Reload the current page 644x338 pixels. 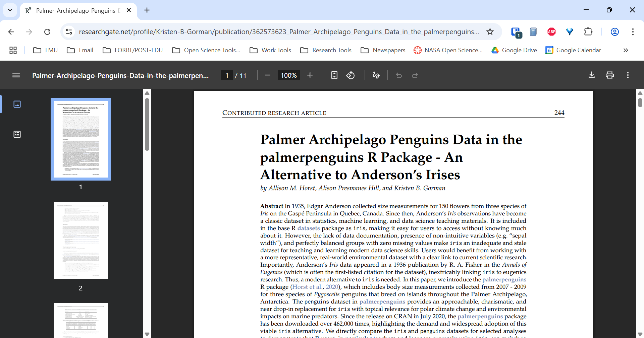[47, 32]
